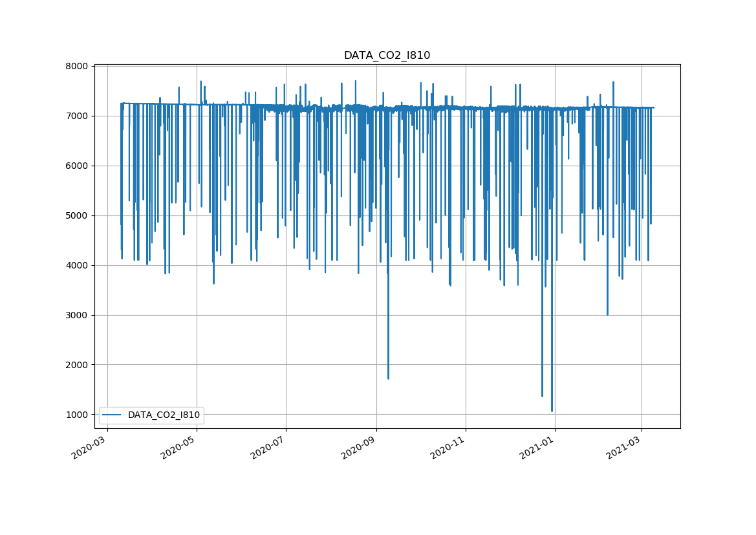Click the blue line sample in legend
The image size is (756, 535).
point(113,415)
